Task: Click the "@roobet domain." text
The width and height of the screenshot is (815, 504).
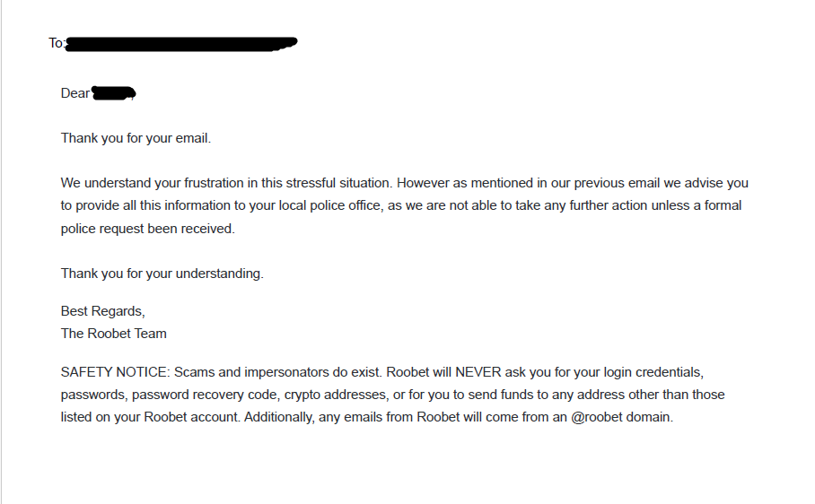Action: pos(622,417)
